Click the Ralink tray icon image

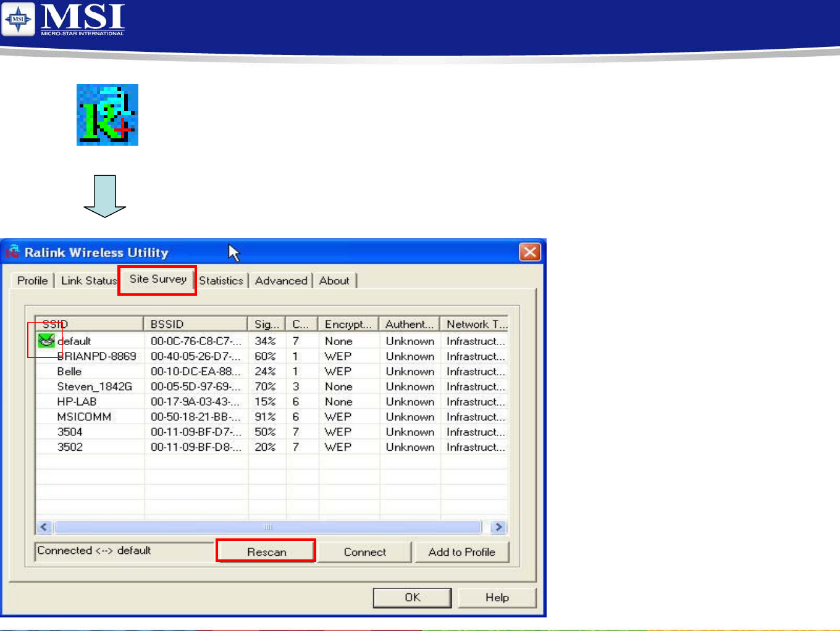pos(107,115)
